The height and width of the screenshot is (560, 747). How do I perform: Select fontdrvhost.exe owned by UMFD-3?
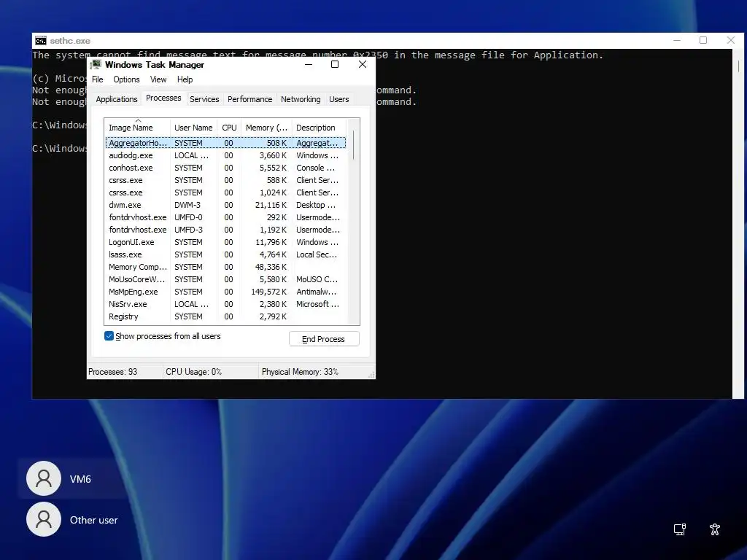pyautogui.click(x=225, y=230)
